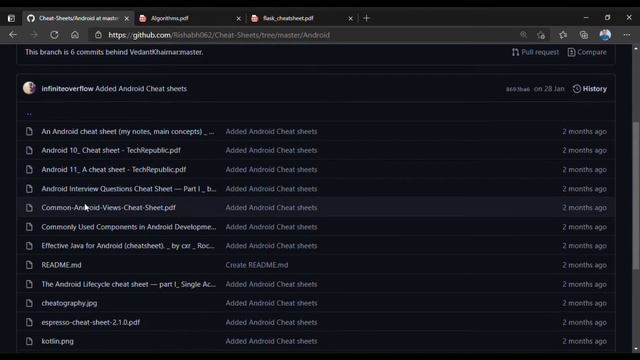Select the Cheat-Sheets/Android GitHub tab
This screenshot has width=640, height=360.
point(78,18)
